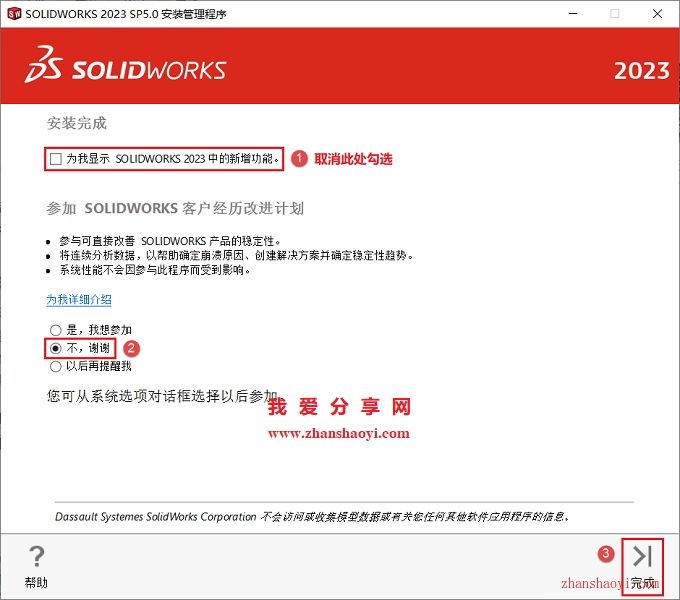Open the '为我详细介绍' link
The height and width of the screenshot is (600, 680).
[79, 300]
